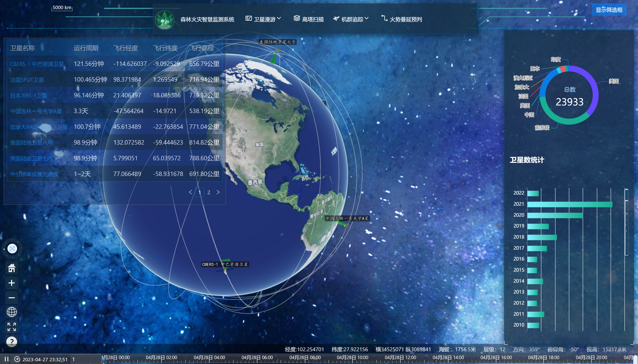Click the home view icon
Viewport: 638px width, 364px height.
pos(12,268)
